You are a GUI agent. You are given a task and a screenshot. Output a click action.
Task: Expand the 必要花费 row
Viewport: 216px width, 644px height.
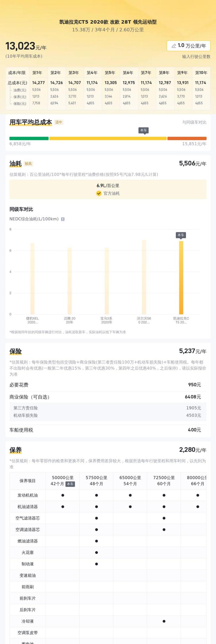click(108, 385)
